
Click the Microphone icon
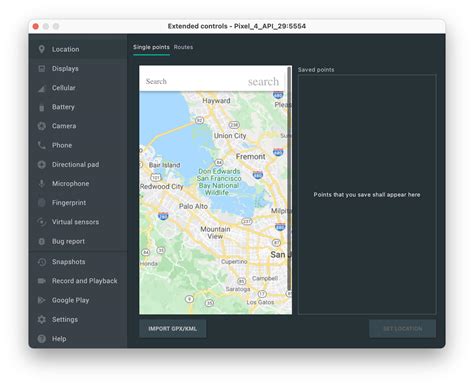(x=41, y=183)
